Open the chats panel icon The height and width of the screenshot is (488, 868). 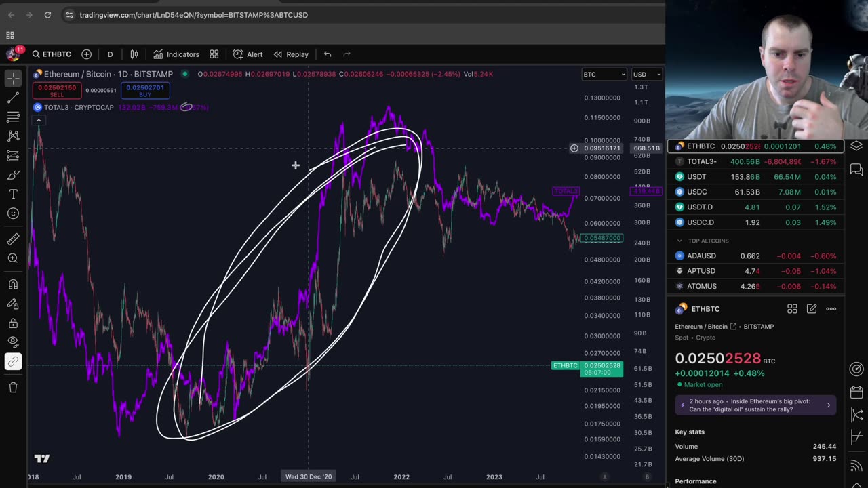click(x=856, y=170)
